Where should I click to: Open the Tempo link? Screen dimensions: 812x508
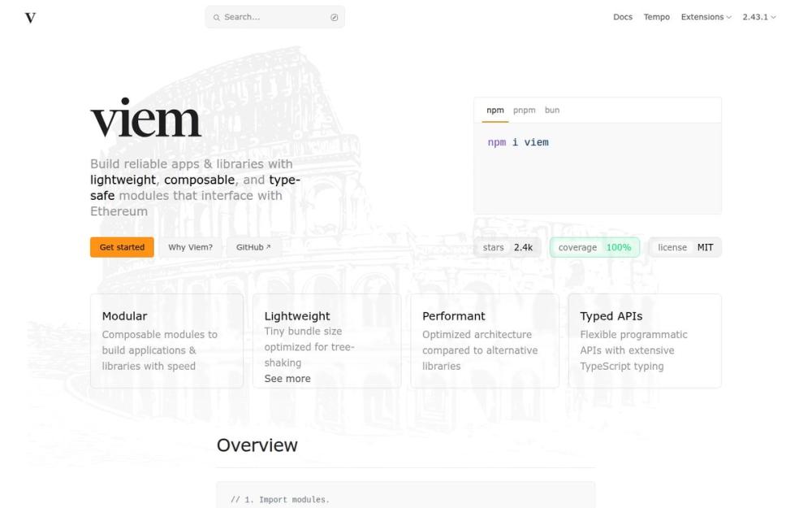coord(656,17)
